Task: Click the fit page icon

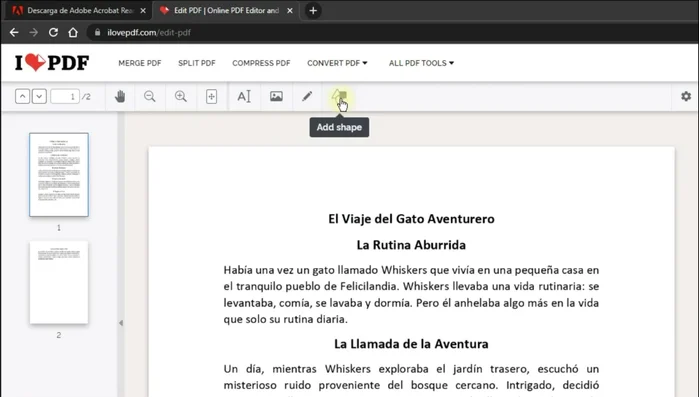Action: pos(211,96)
